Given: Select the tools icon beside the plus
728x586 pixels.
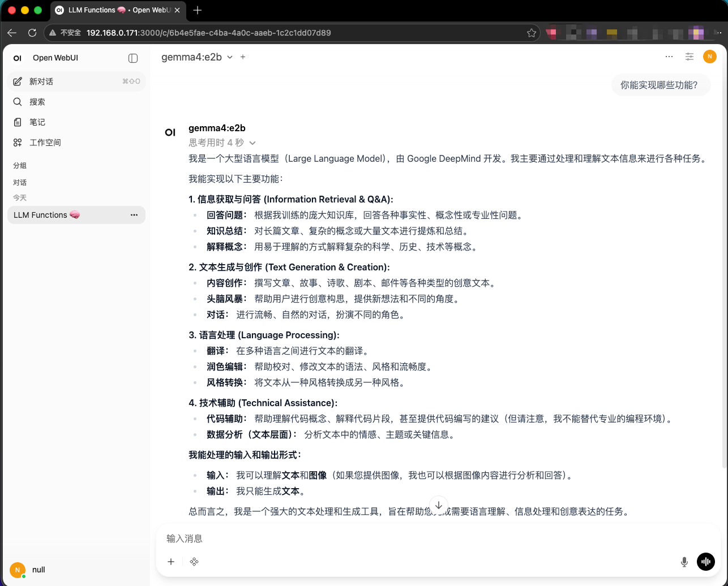Looking at the screenshot, I should (x=194, y=562).
